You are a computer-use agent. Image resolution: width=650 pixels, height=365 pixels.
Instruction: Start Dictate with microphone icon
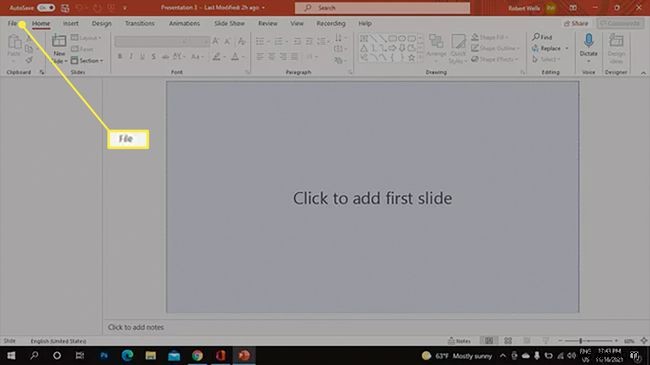588,41
